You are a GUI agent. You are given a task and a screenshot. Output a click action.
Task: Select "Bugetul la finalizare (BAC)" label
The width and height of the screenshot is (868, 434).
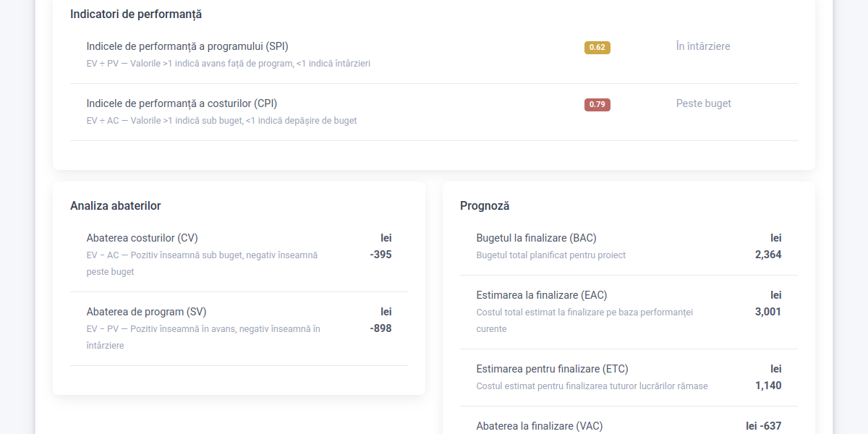(536, 238)
